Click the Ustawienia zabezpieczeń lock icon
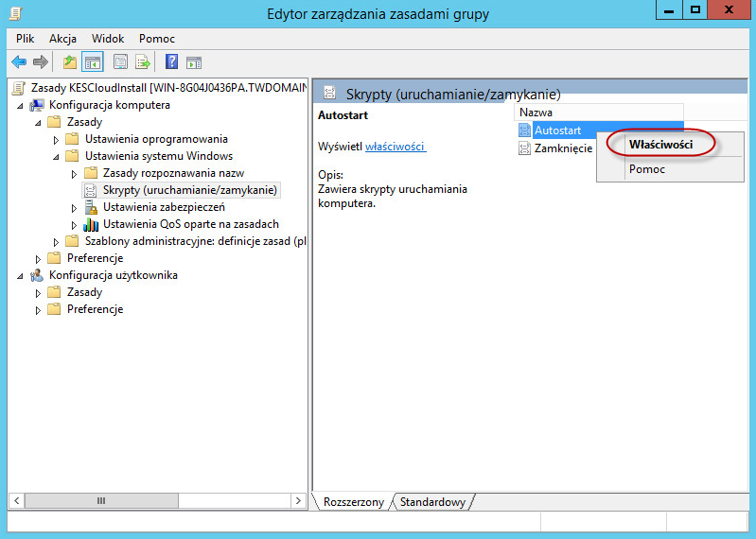The height and width of the screenshot is (539, 756). [91, 207]
